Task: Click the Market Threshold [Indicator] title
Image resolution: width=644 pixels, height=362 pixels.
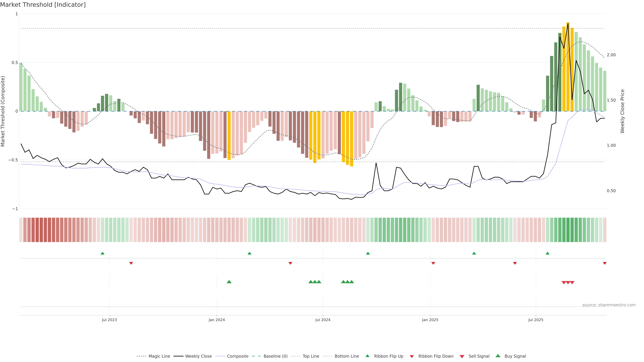Action: [x=43, y=5]
